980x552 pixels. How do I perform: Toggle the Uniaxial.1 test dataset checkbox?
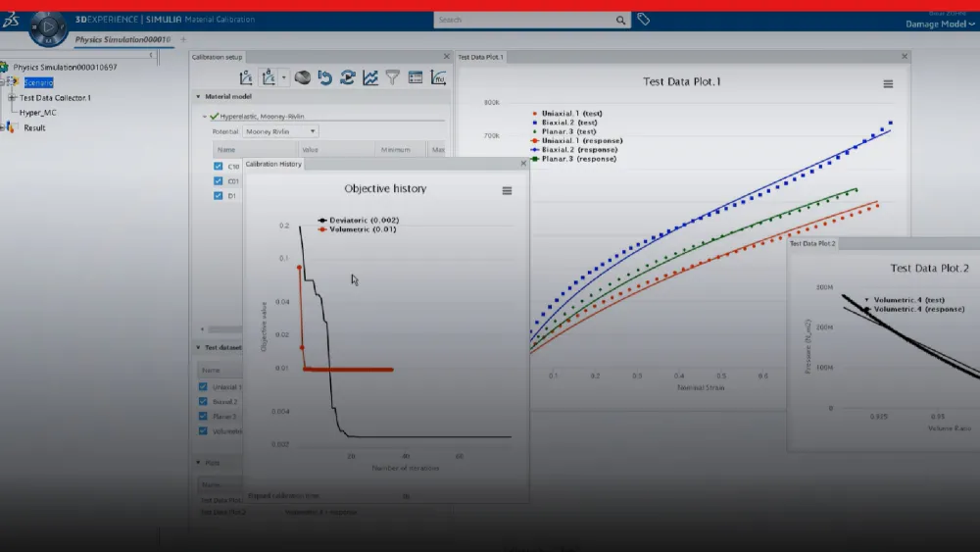[x=203, y=387]
